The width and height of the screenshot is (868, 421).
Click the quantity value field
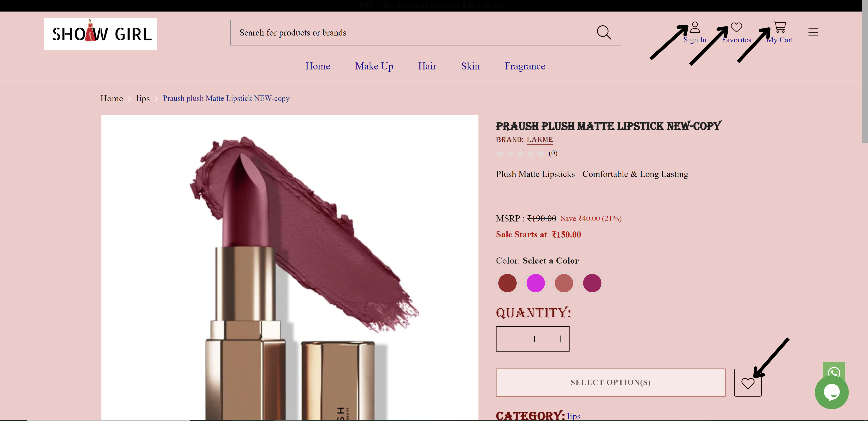534,339
